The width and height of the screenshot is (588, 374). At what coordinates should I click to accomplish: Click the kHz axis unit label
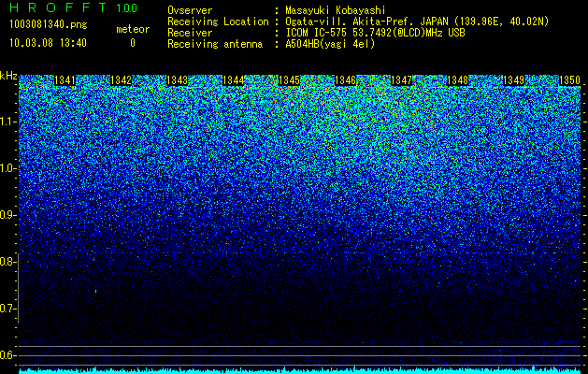pyautogui.click(x=8, y=76)
